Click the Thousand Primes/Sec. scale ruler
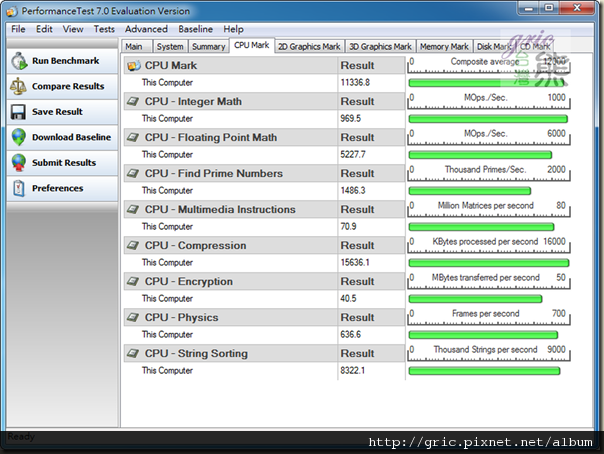This screenshot has height=454, width=604. [488, 173]
